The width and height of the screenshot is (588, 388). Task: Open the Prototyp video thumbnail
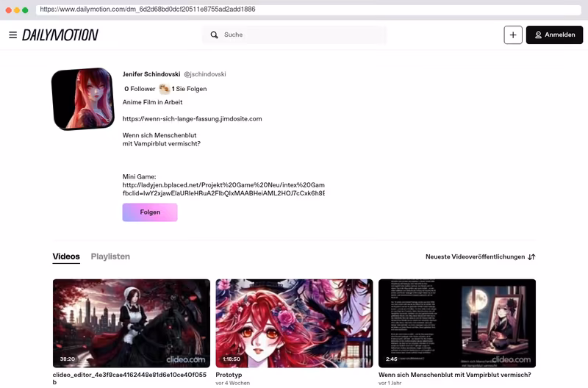point(295,323)
